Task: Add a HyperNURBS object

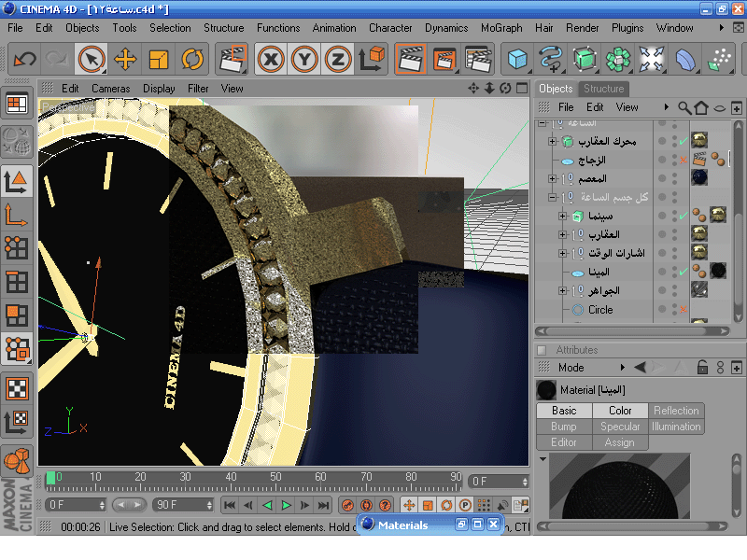Action: point(585,60)
